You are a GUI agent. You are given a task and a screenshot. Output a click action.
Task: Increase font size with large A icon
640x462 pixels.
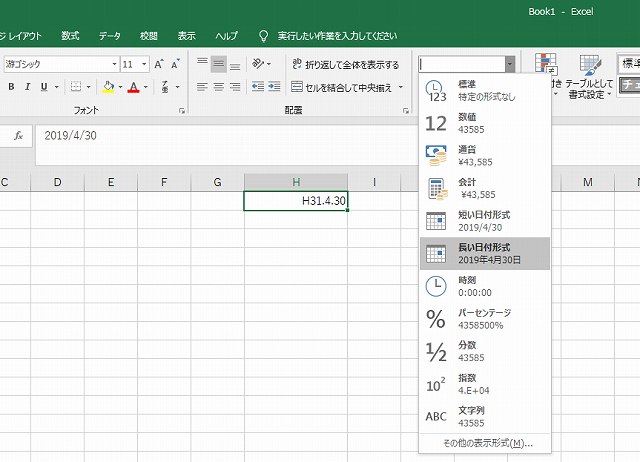pyautogui.click(x=158, y=64)
